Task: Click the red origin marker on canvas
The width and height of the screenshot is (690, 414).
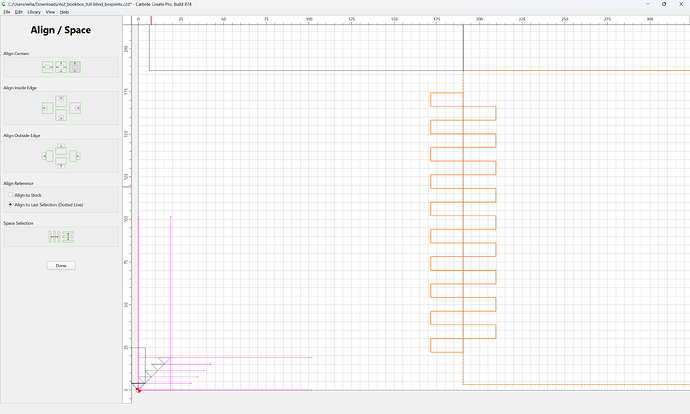Action: point(138,390)
